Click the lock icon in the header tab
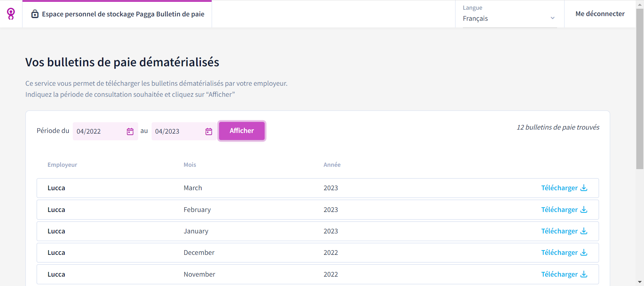 35,14
